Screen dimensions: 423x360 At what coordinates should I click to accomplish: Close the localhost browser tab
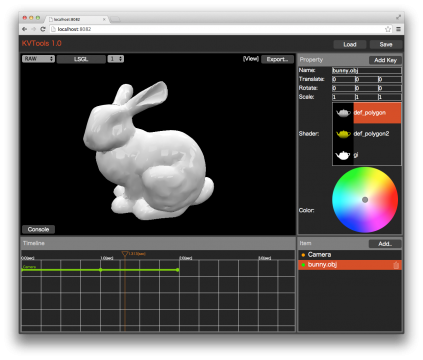[104, 19]
